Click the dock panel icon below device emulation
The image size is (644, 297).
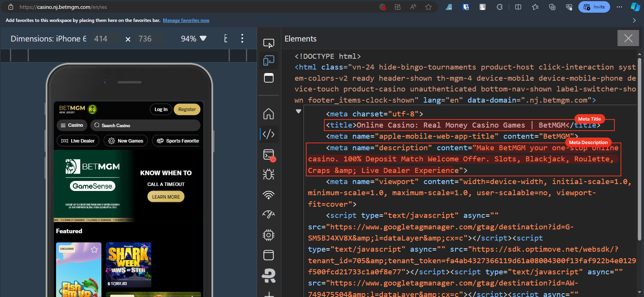(269, 78)
